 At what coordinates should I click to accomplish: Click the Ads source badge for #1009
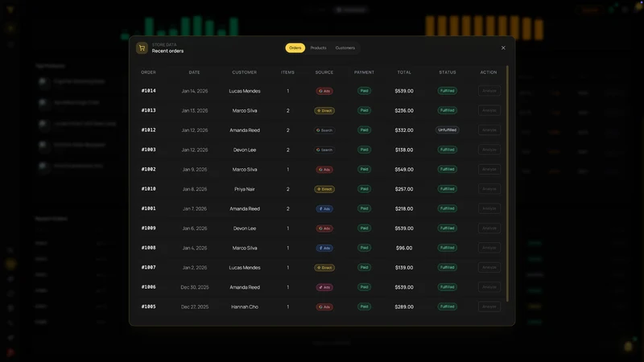(x=324, y=228)
